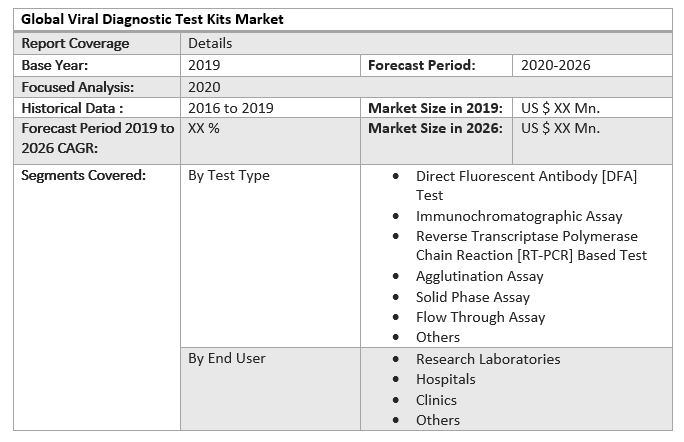The height and width of the screenshot is (442, 684).
Task: Click the Forecast Period label cell
Action: pos(422,65)
